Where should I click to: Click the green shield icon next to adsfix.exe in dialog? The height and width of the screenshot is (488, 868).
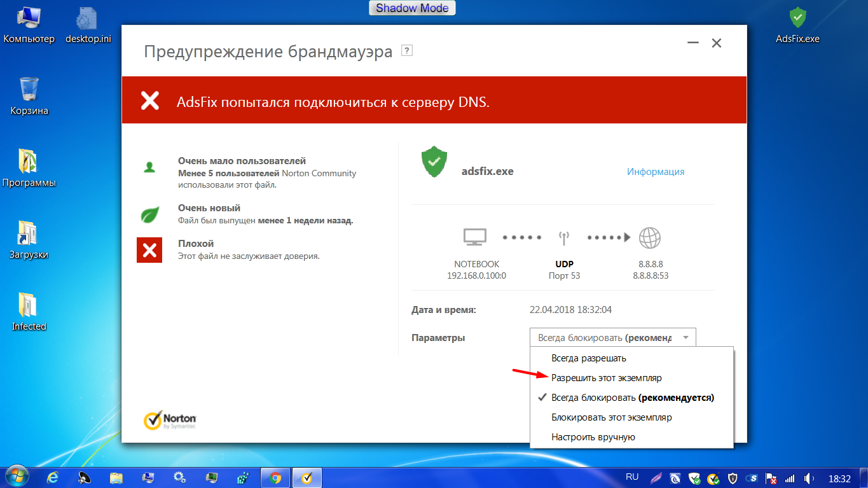tap(434, 162)
